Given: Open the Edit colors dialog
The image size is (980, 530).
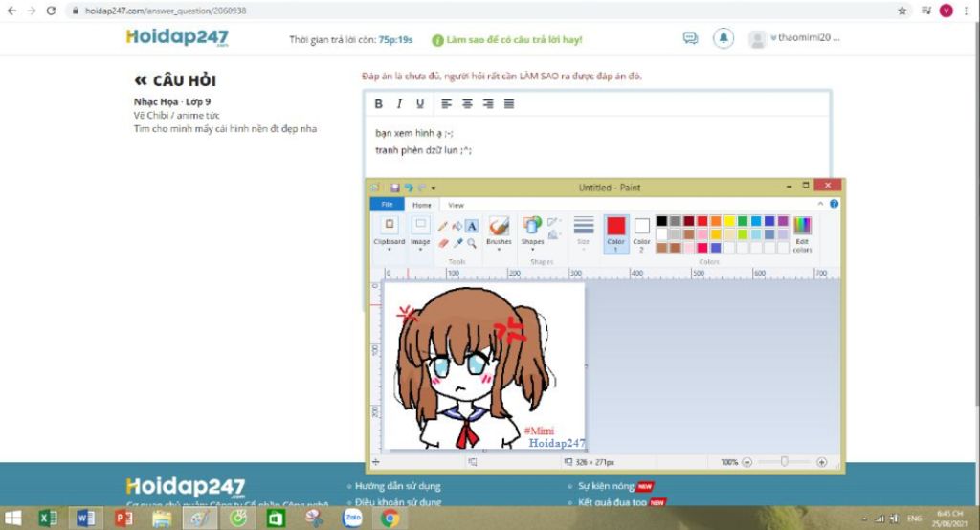Looking at the screenshot, I should 802,233.
